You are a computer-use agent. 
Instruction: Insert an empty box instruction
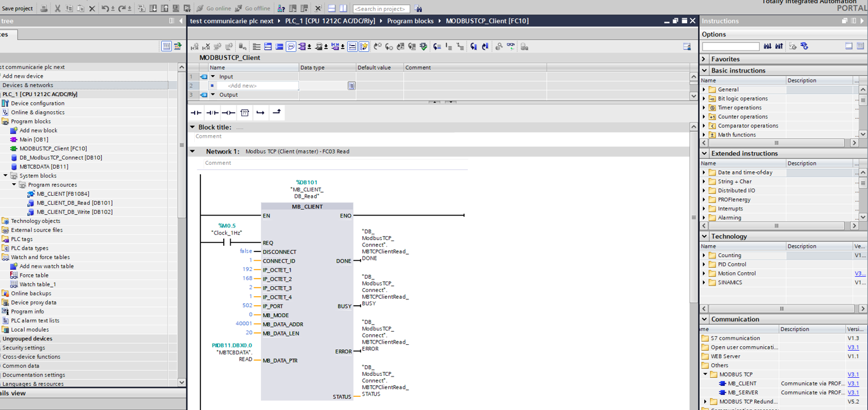tap(245, 113)
